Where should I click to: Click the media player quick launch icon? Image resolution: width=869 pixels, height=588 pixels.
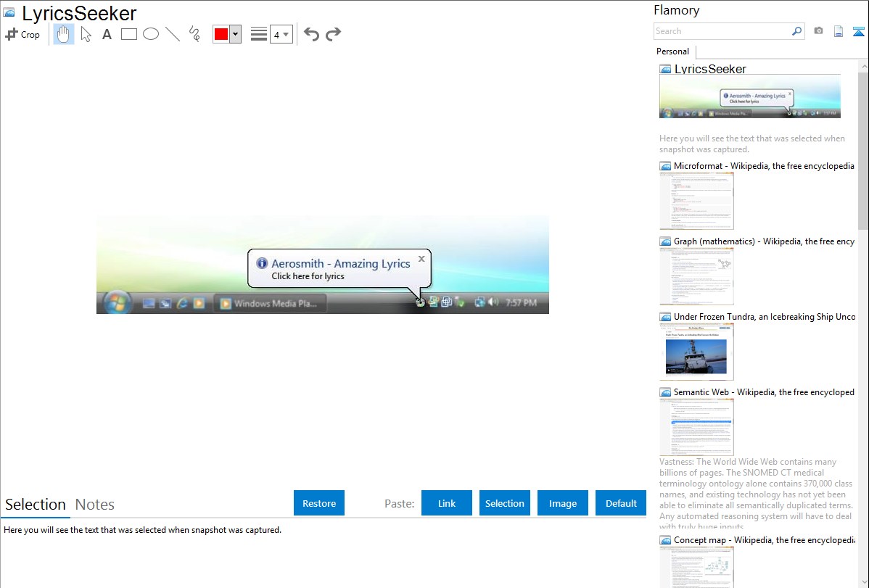199,303
